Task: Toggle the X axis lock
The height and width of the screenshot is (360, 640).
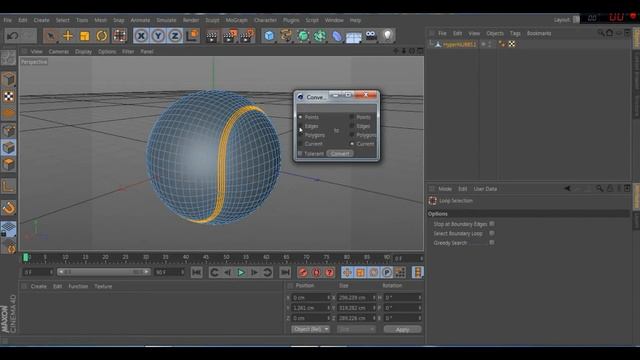Action: [141, 36]
